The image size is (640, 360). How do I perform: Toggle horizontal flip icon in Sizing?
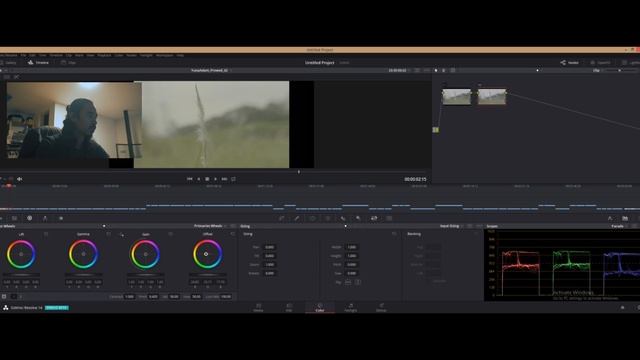pos(348,282)
